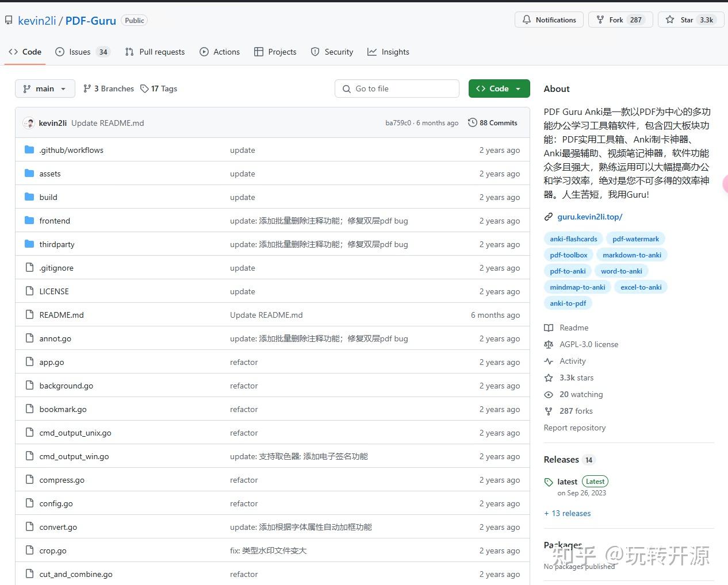Click the file icon beside .gitignore
728x585 pixels.
point(30,268)
